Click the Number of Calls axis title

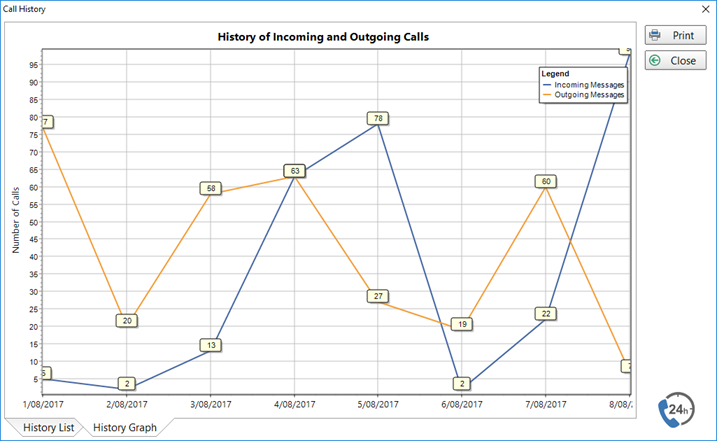click(16, 220)
